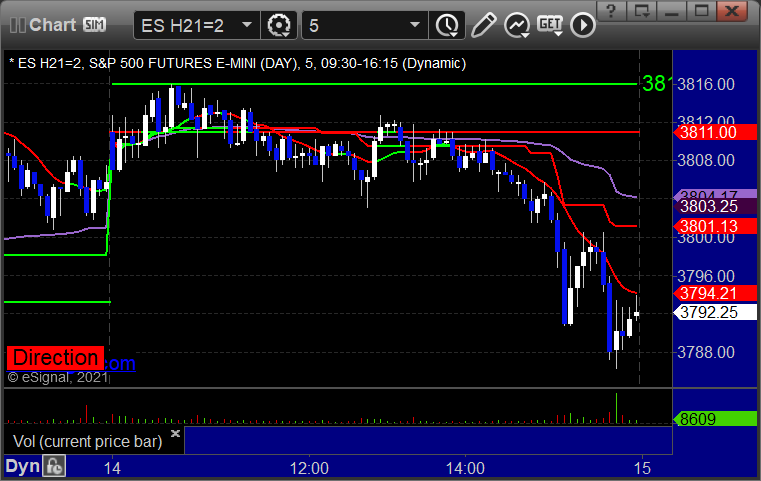
Task: Expand the ES H21=2 symbol dropdown
Action: point(247,25)
